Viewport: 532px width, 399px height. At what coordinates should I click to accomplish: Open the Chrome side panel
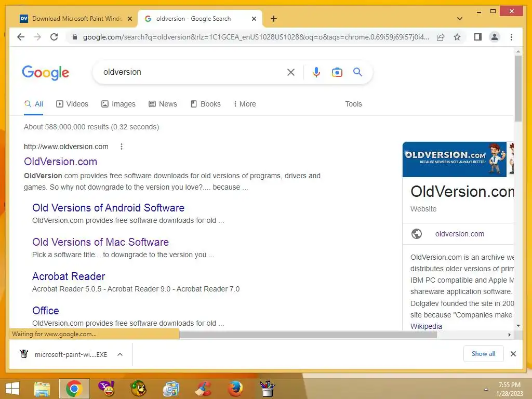pyautogui.click(x=478, y=37)
